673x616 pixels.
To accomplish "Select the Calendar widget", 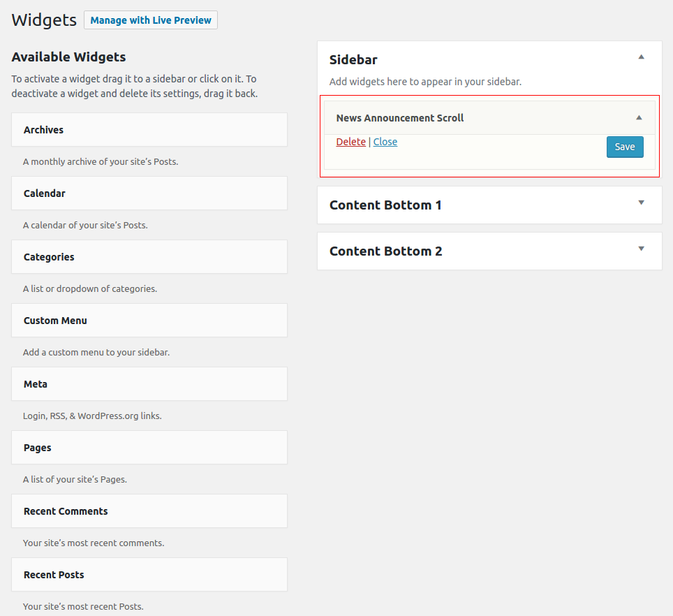I will 149,193.
